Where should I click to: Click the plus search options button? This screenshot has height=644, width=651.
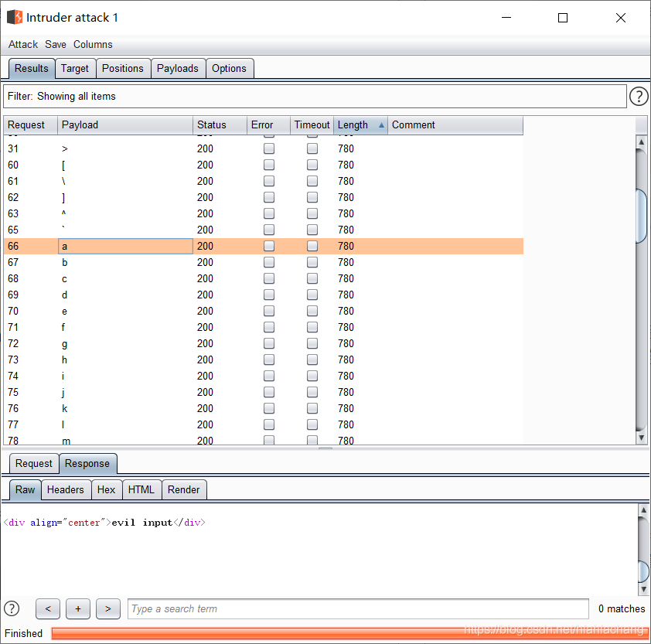(78, 608)
